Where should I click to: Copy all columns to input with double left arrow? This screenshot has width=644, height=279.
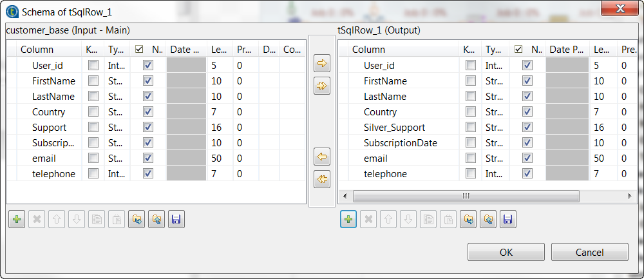click(321, 180)
